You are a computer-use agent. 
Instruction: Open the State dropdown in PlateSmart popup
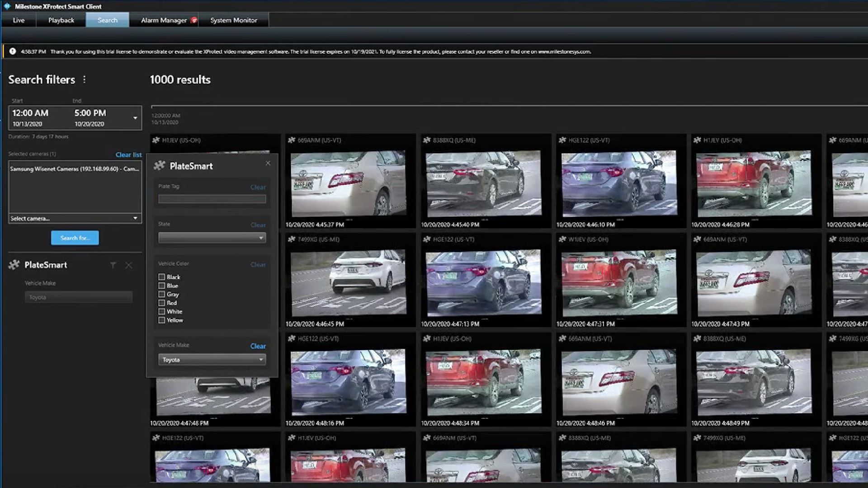(x=212, y=238)
